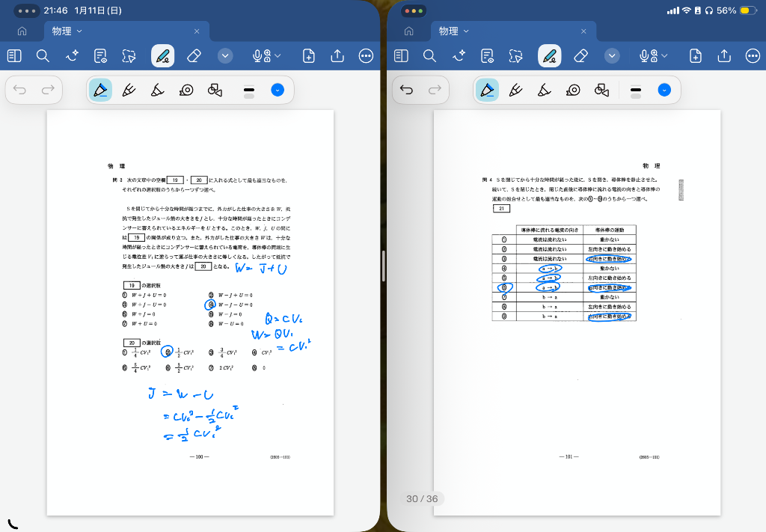This screenshot has height=532, width=766.
Task: Undo the last stroke in right window
Action: (406, 91)
